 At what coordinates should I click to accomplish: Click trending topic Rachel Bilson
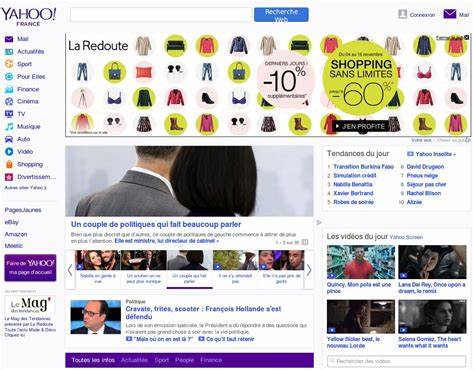point(424,193)
